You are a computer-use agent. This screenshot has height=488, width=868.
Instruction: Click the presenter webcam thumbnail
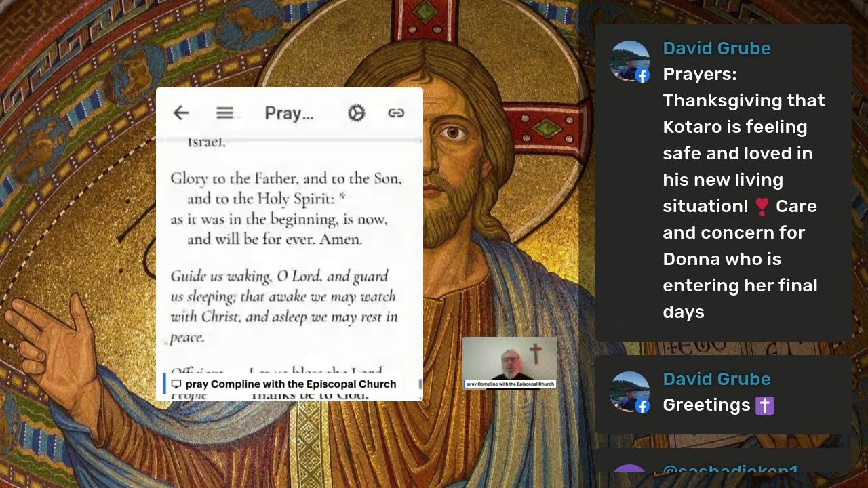click(510, 363)
